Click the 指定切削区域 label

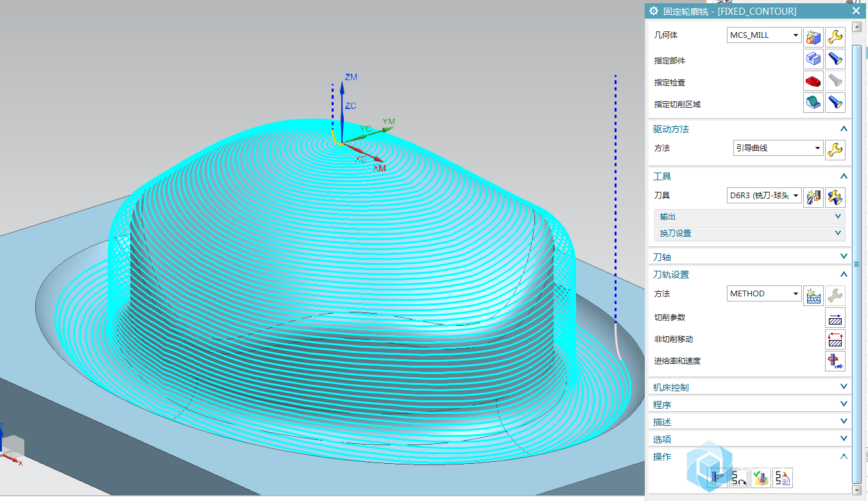(x=677, y=105)
